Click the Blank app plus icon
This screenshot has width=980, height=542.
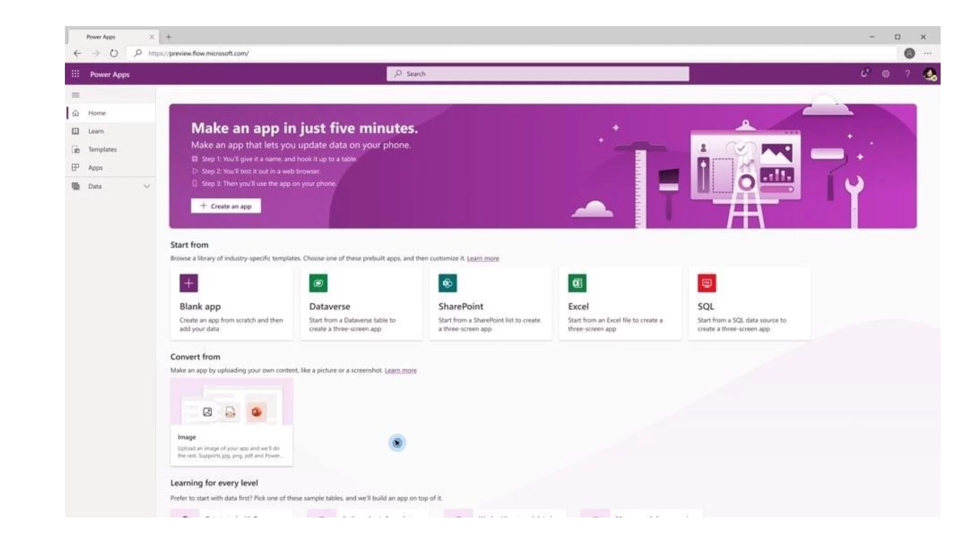(x=188, y=283)
